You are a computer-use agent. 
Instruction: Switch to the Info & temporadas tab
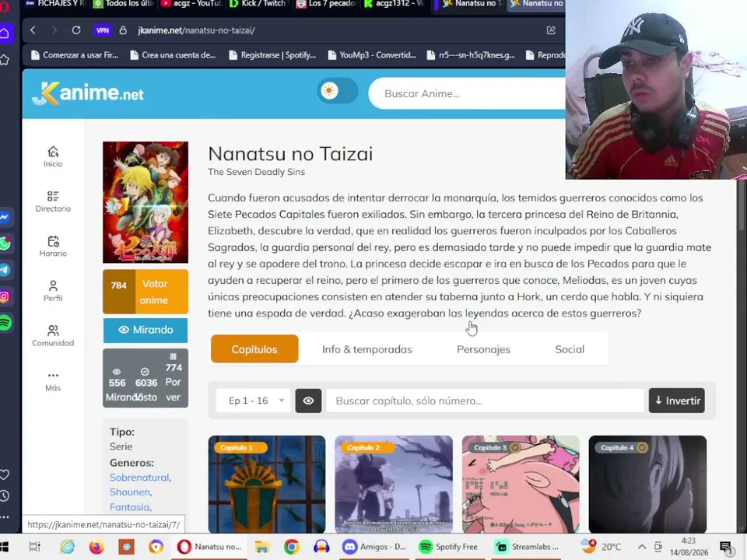tap(366, 349)
